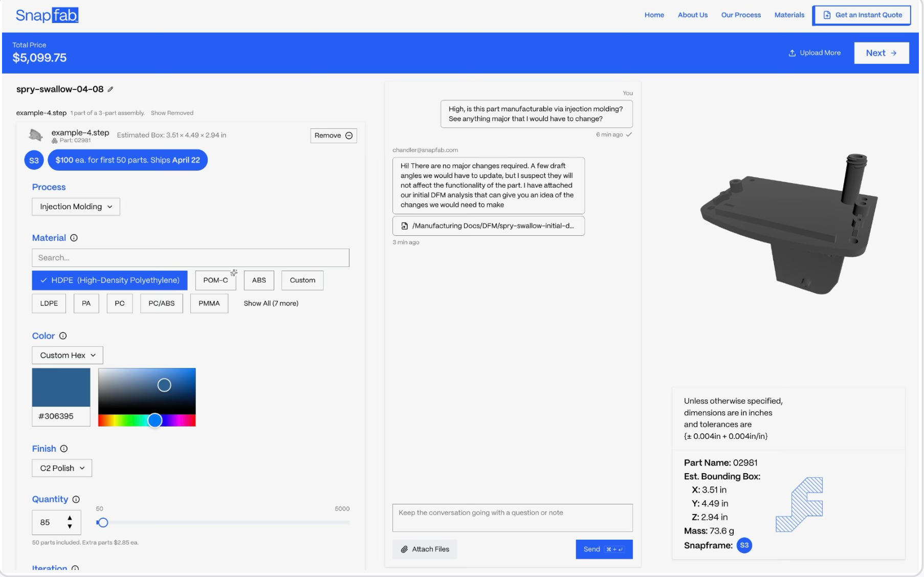Open the Iteration info icon
924x577 pixels.
tap(75, 568)
